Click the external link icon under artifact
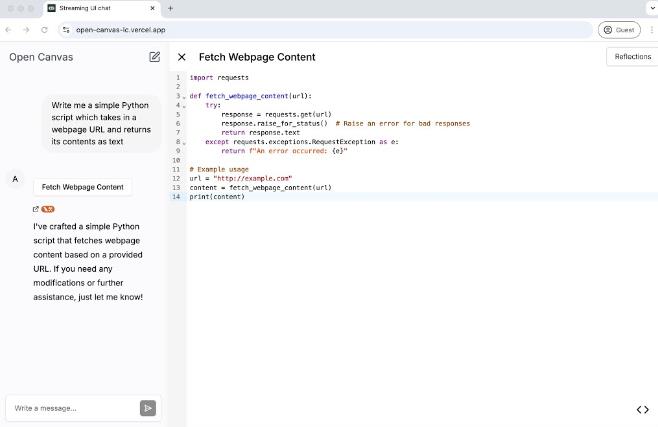 point(36,209)
